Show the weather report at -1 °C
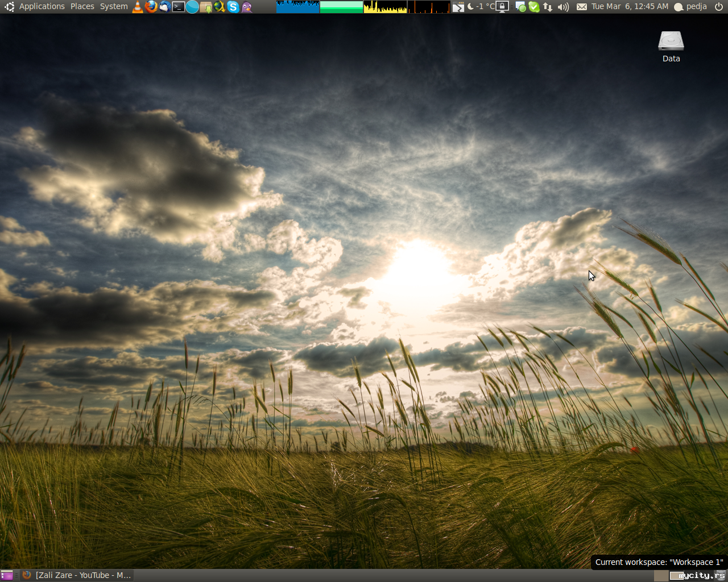728x582 pixels. coord(481,7)
